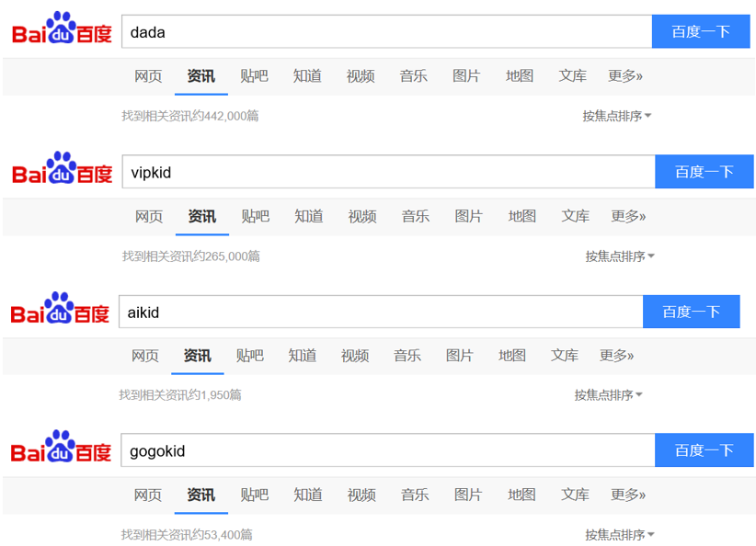Open 图片 tab in the vipkid search

(x=469, y=216)
